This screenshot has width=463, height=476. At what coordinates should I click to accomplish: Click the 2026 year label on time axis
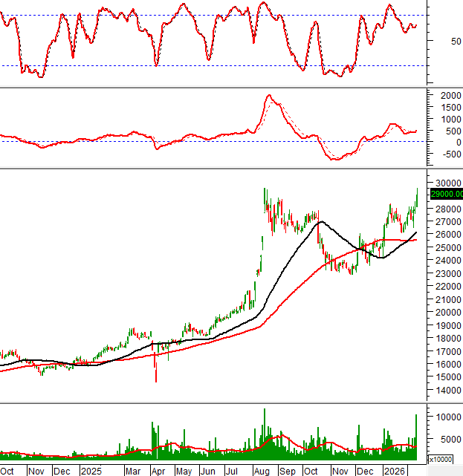394,471
